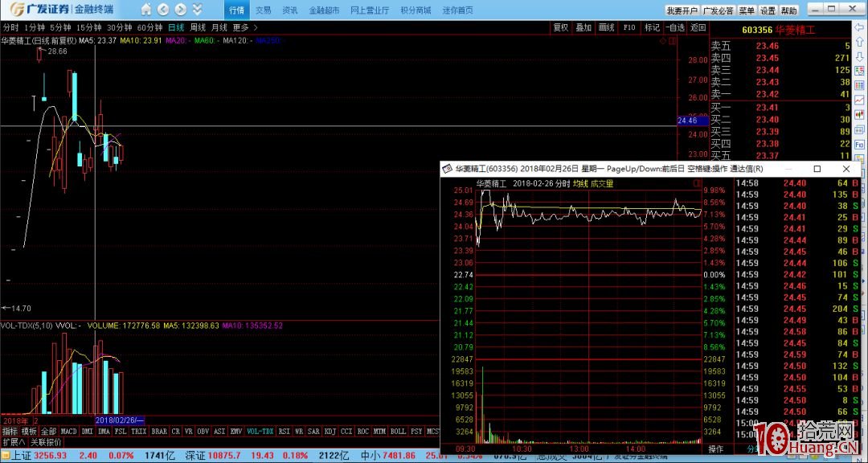This screenshot has height=463, width=868.
Task: Open the candlestick chart sidebar icon
Action: pyautogui.click(x=859, y=115)
